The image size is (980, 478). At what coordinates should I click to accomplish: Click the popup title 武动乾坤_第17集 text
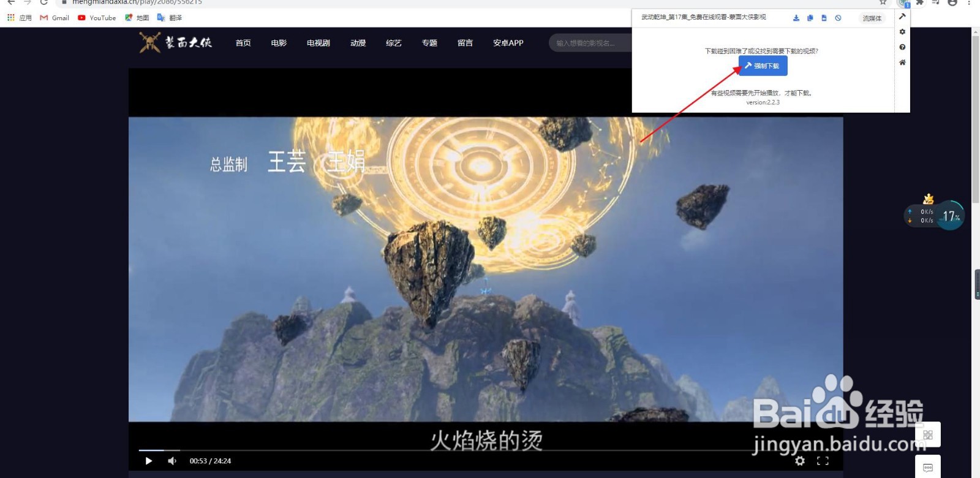point(704,17)
